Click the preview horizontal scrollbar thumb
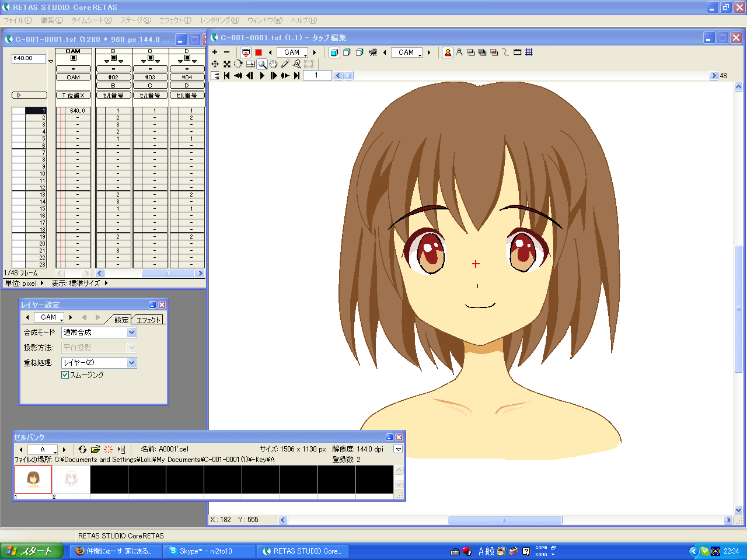The width and height of the screenshot is (747, 560). click(505, 520)
